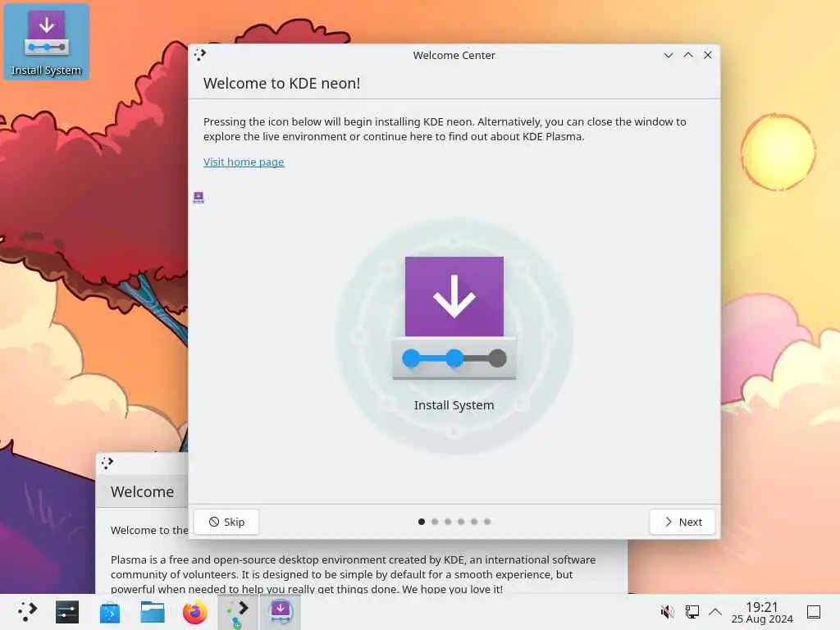
Task: Open the Dolphin file manager in the taskbar
Action: coord(153,612)
